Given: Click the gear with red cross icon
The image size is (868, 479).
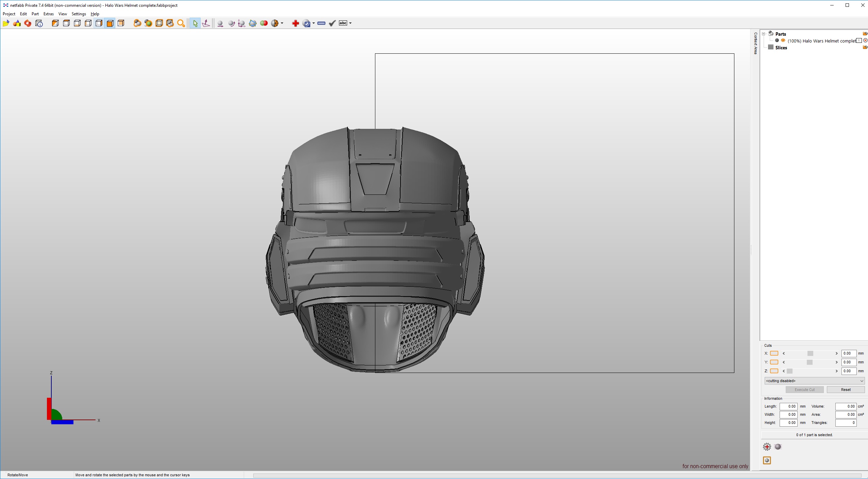Looking at the screenshot, I should pyautogui.click(x=767, y=447).
